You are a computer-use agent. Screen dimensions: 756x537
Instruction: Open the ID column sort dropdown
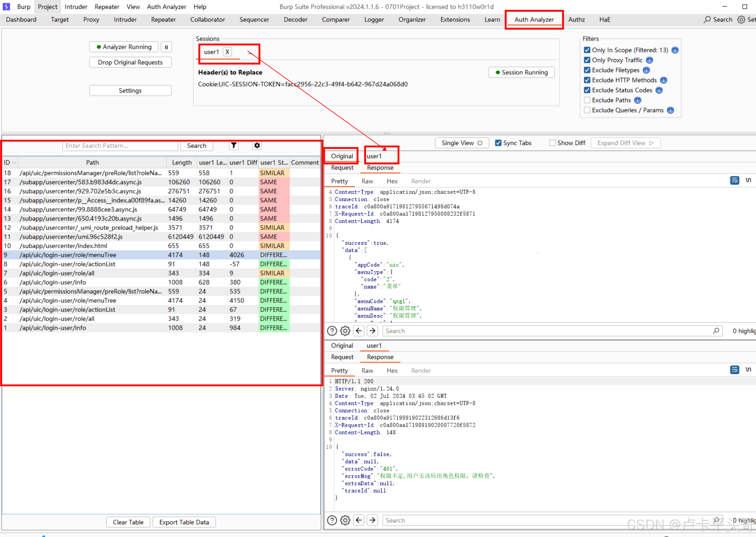pyautogui.click(x=14, y=162)
